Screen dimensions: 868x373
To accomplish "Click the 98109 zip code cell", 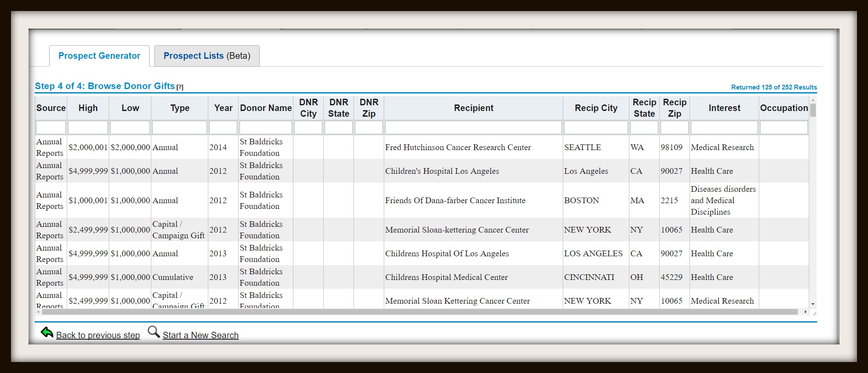I will coord(675,147).
